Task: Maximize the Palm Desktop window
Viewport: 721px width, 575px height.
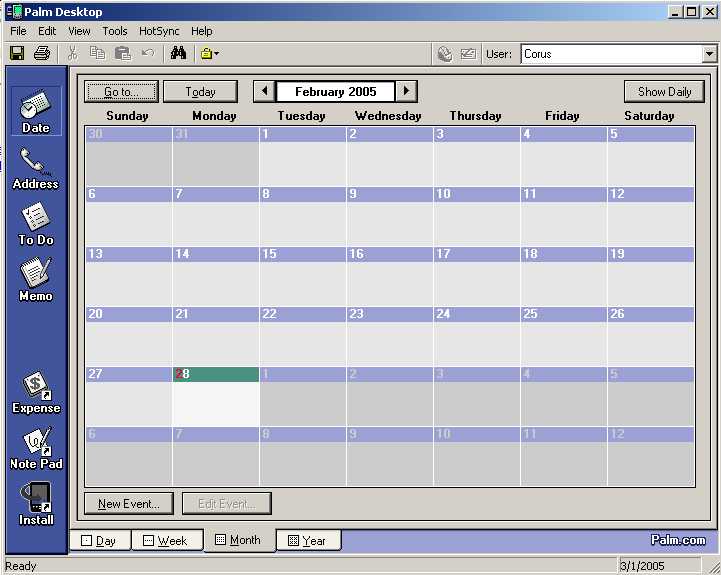Action: coord(691,12)
